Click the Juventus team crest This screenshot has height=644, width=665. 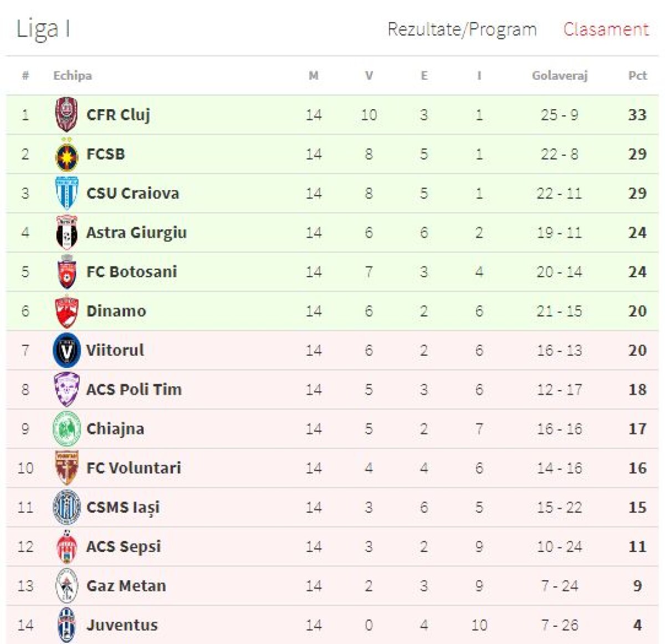pos(66,625)
